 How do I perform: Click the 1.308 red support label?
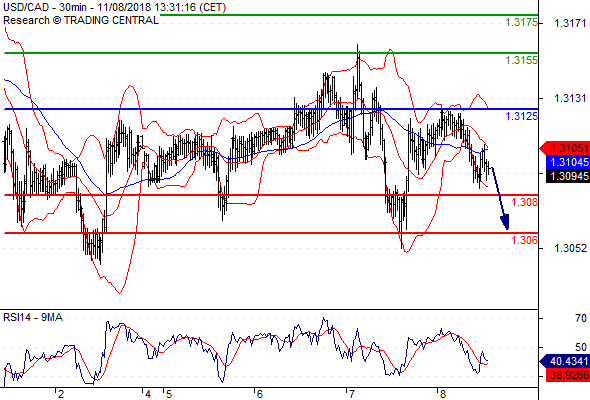[524, 202]
